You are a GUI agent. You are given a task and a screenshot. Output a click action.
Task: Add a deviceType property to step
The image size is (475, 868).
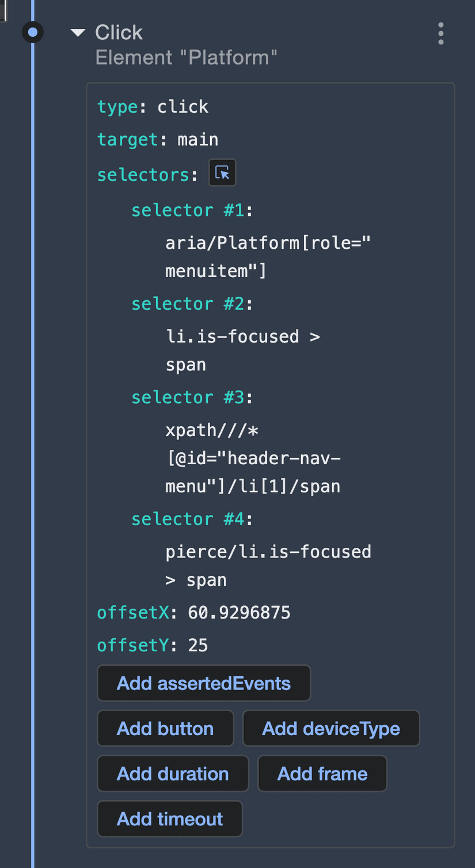pos(331,729)
